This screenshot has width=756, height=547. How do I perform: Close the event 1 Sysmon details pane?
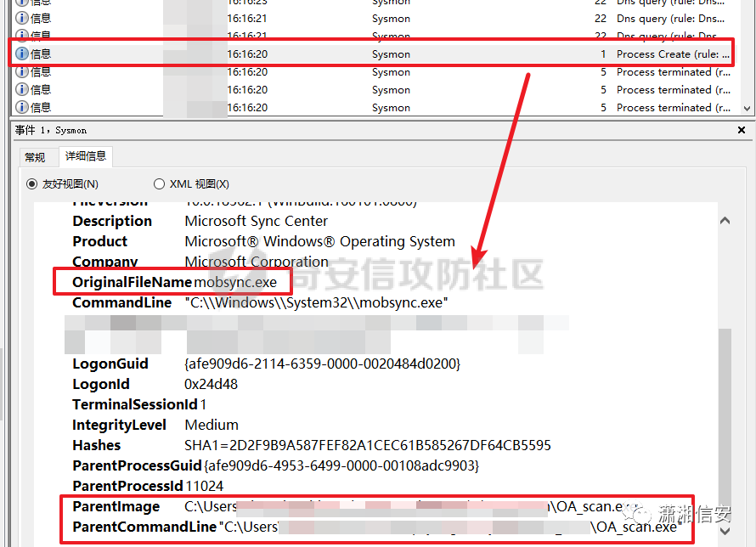[742, 130]
